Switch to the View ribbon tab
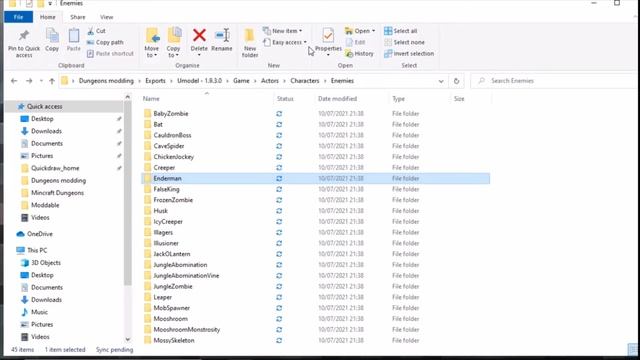The width and height of the screenshot is (640, 360). pyautogui.click(x=107, y=17)
